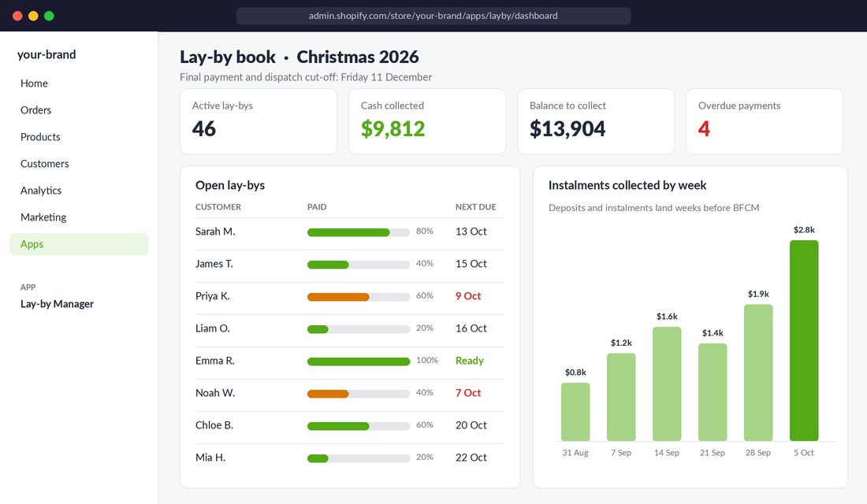Click the 31 Aug chart bar
867x504 pixels.
pos(575,412)
